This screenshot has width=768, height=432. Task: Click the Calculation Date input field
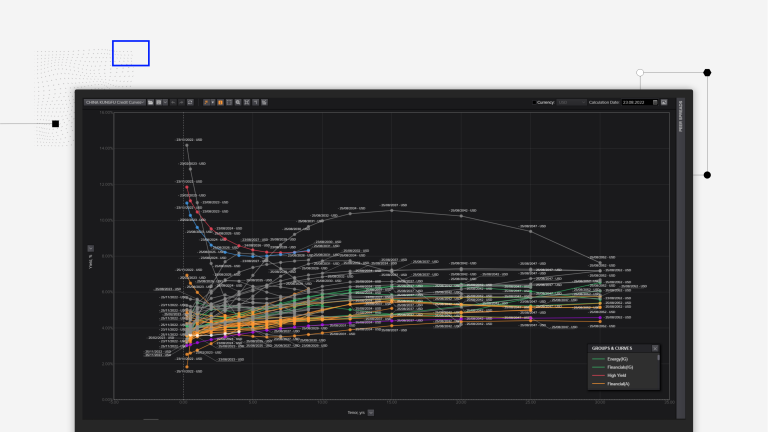[636, 102]
